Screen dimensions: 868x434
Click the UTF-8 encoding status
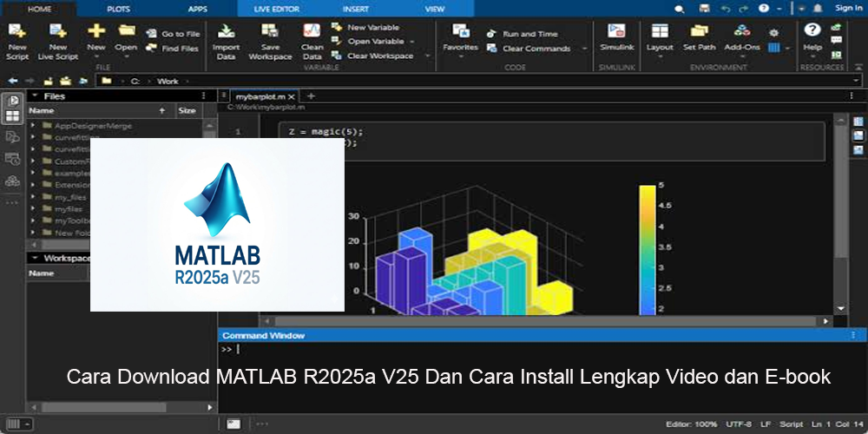point(739,424)
